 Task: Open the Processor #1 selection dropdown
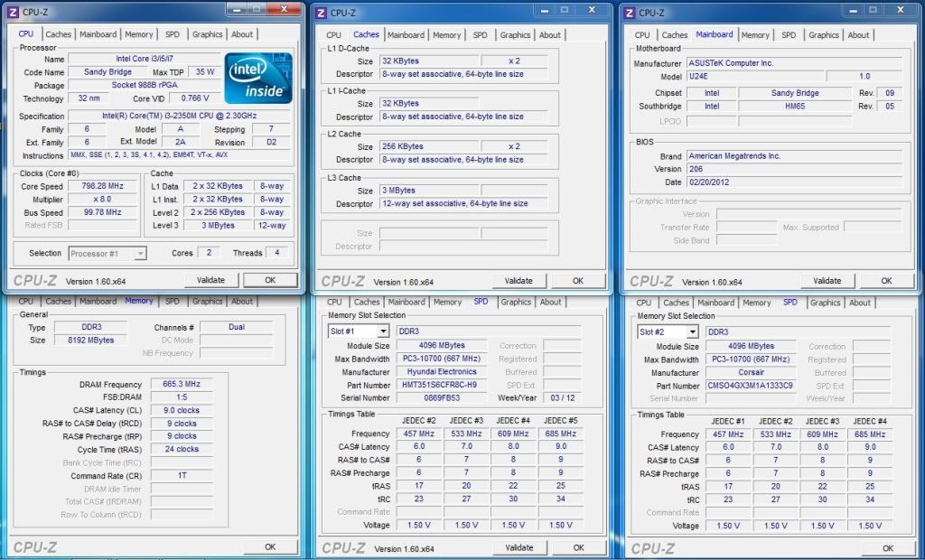107,254
